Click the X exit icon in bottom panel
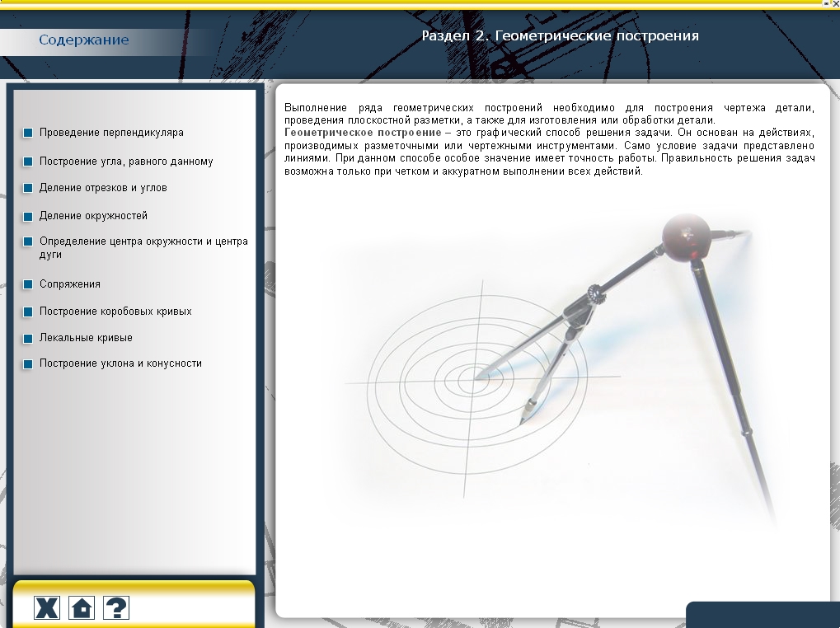 (x=46, y=608)
